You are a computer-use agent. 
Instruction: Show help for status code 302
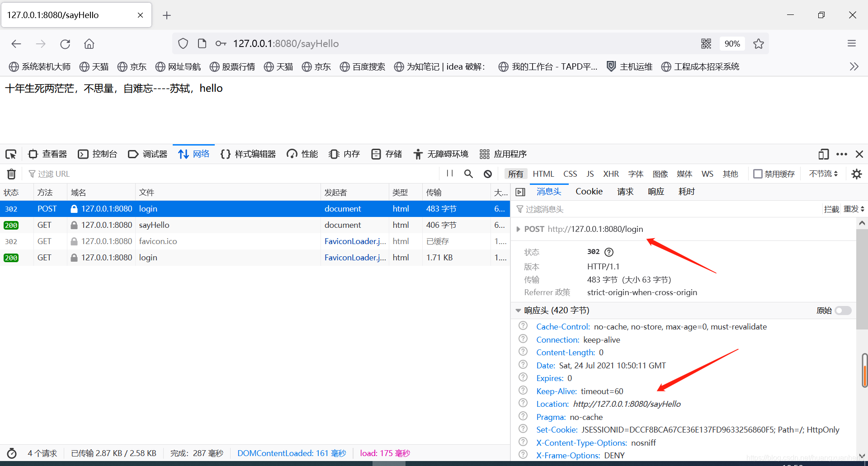(x=609, y=252)
